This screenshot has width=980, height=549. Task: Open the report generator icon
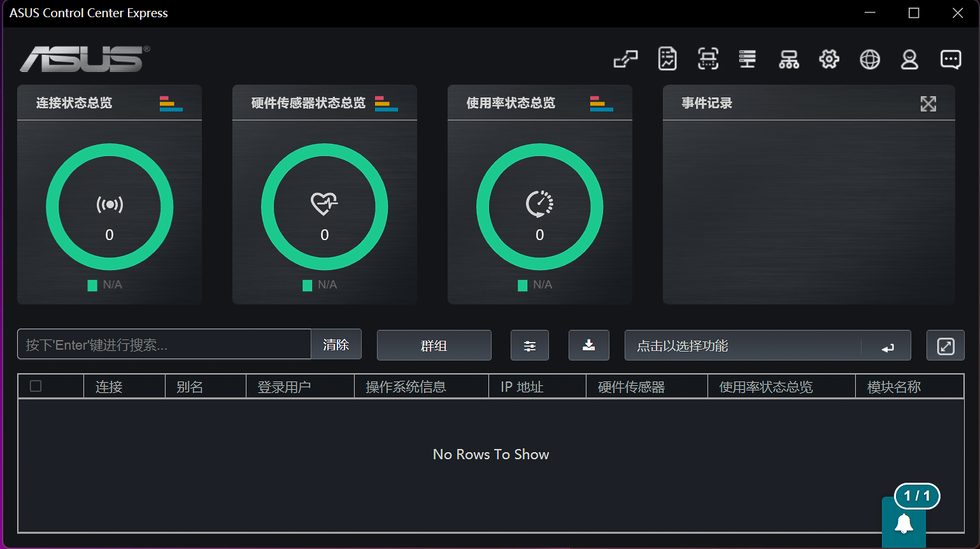(667, 59)
